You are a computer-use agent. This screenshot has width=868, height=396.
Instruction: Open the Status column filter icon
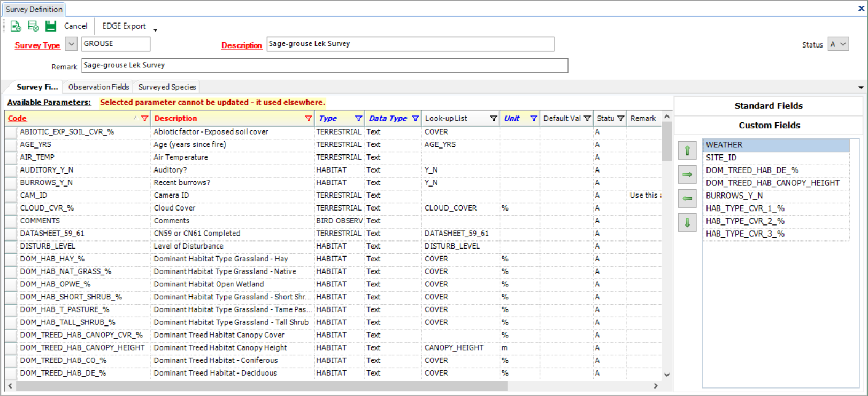[620, 119]
